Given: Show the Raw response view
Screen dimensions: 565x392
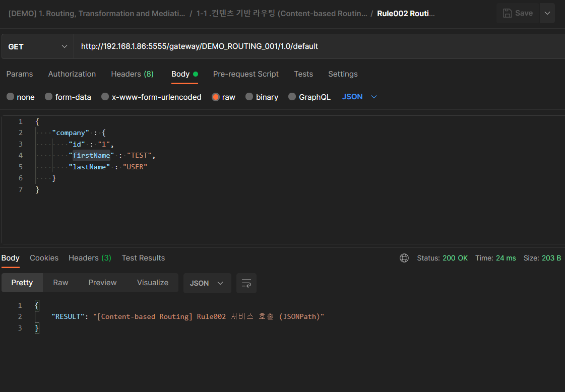Looking at the screenshot, I should [x=60, y=283].
